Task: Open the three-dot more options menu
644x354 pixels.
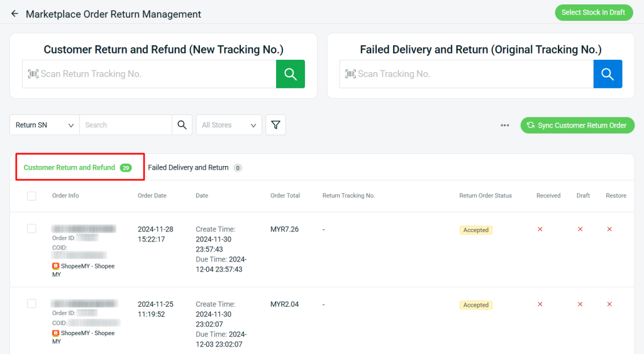Action: pyautogui.click(x=504, y=126)
